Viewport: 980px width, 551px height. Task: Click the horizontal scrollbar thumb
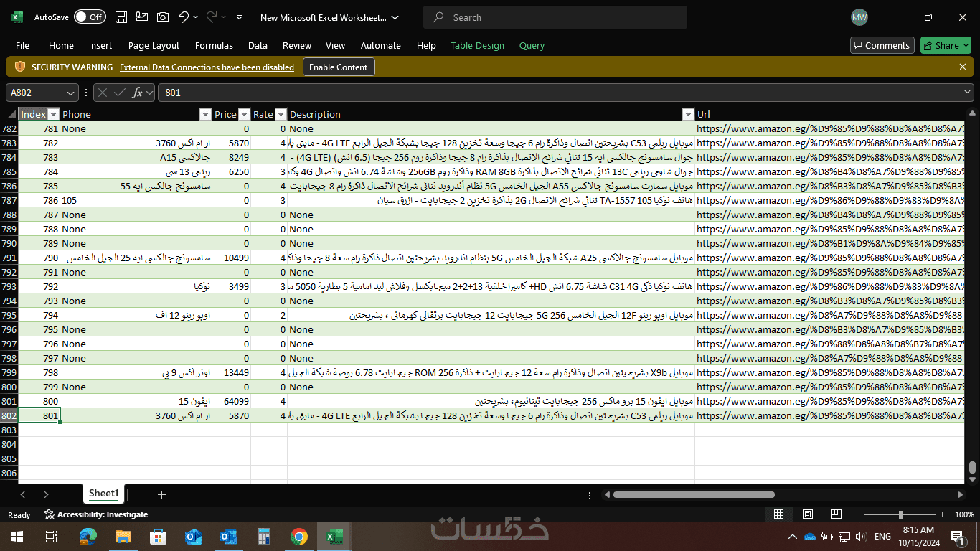coord(694,494)
